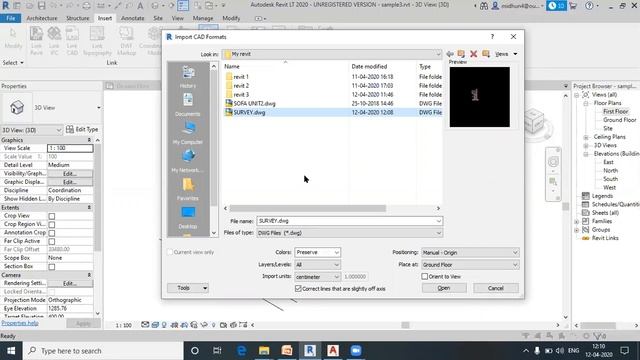The height and width of the screenshot is (360, 640).
Task: Open History in the places sidebar
Action: [188, 77]
